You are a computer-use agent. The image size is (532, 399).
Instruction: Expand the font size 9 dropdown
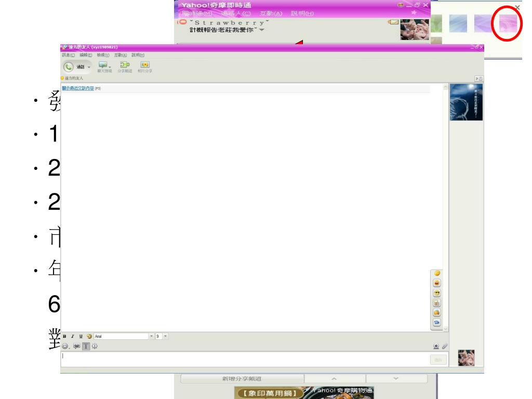point(165,336)
